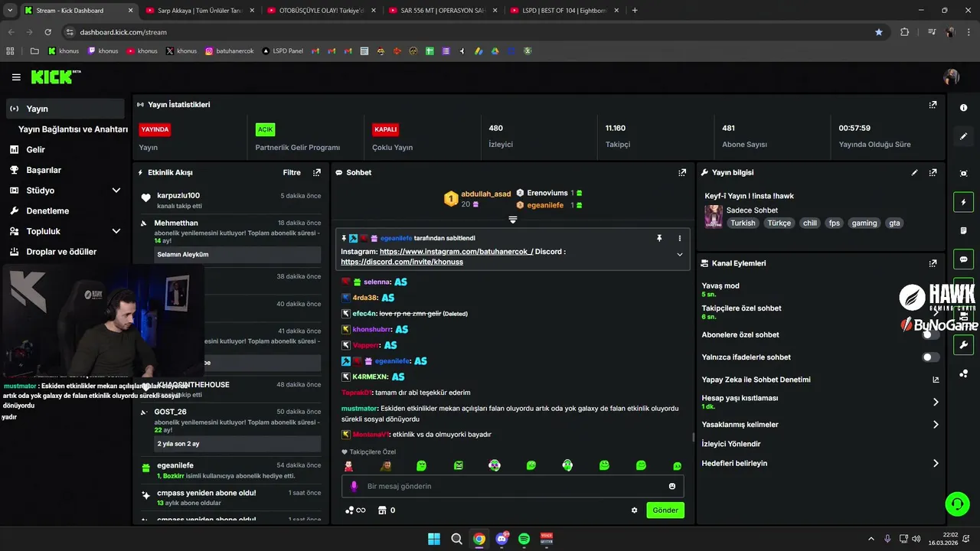Bookmark the page with the star icon
This screenshot has width=980, height=551.
point(878,32)
